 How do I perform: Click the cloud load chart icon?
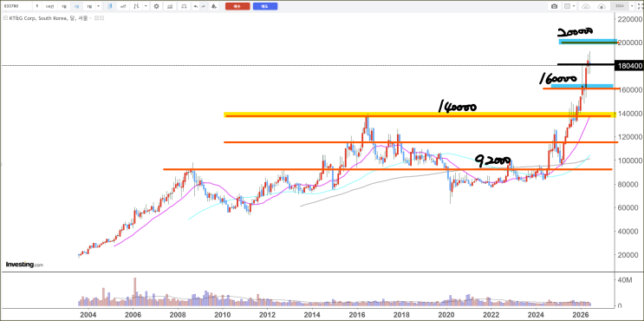click(x=602, y=6)
